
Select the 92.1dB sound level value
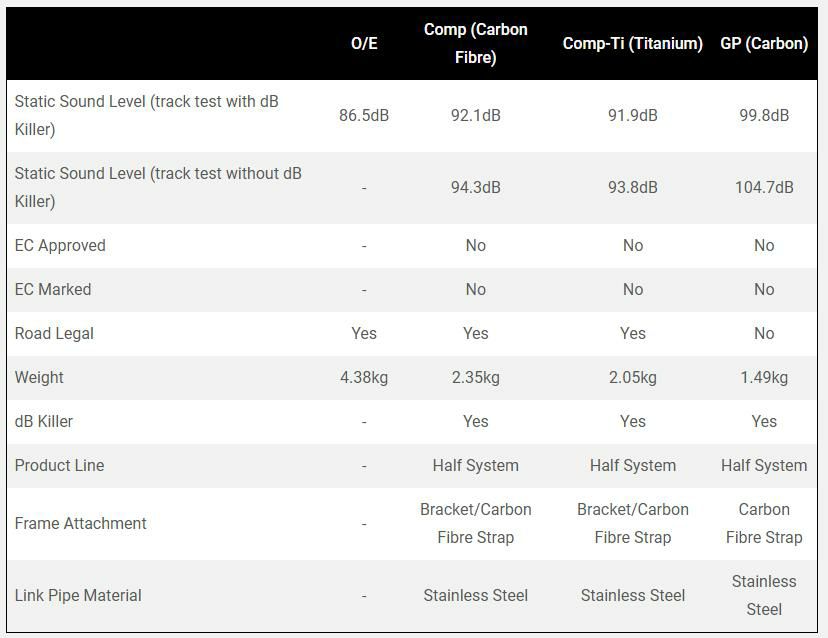(475, 116)
